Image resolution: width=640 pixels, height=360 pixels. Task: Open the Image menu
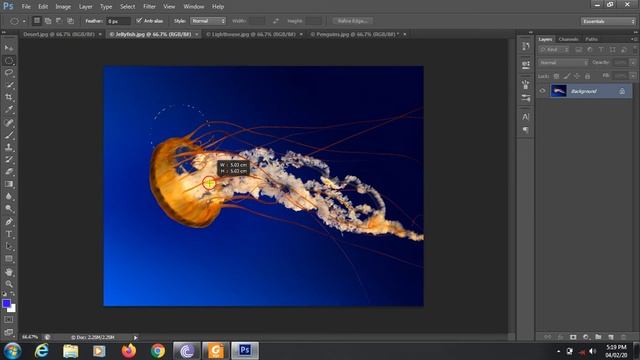click(x=63, y=7)
